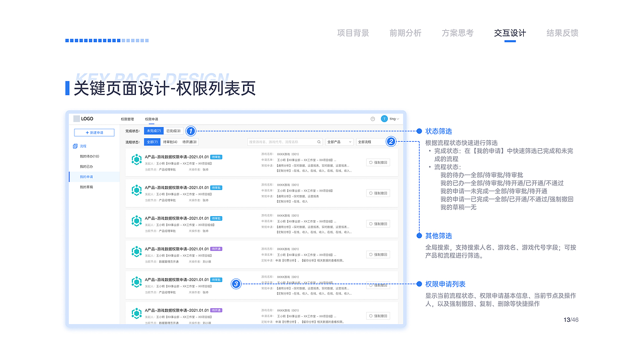Viewport: 644px width, 362px height.
Task: Click the 完成状态 filter label
Action: [x=133, y=131]
